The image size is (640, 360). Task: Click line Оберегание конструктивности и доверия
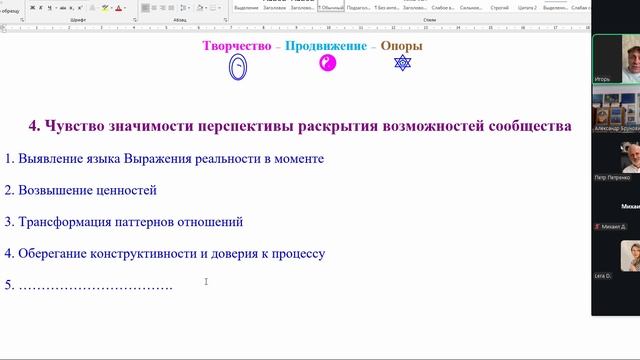165,253
